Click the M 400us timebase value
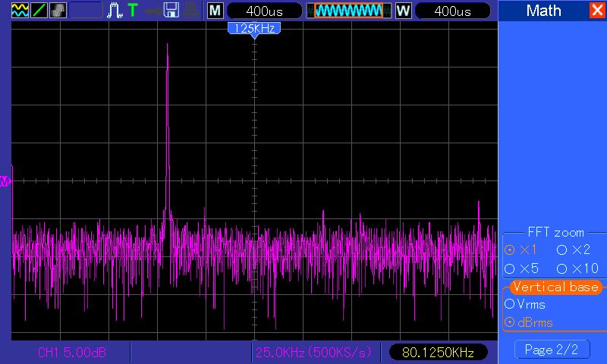This screenshot has width=607, height=364. (x=264, y=11)
